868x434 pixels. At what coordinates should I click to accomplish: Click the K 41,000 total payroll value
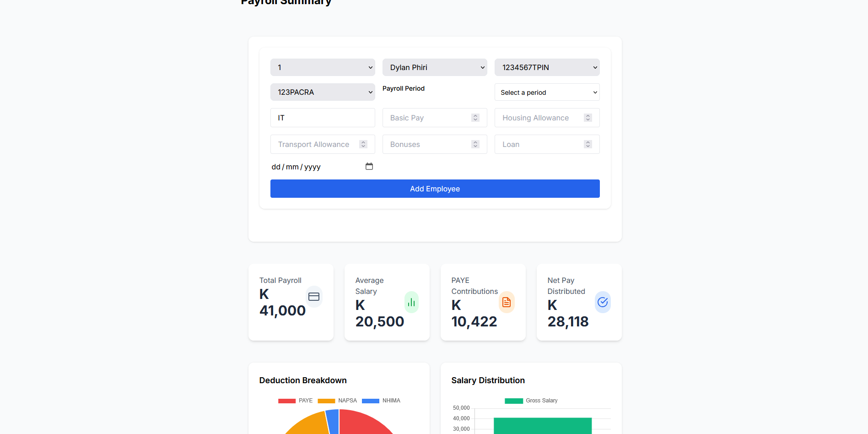click(x=282, y=302)
